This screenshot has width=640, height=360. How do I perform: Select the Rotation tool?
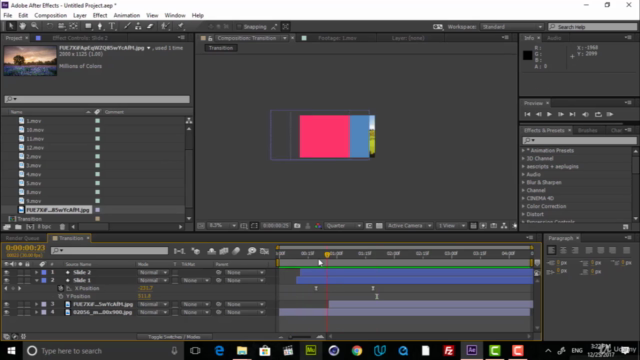pyautogui.click(x=49, y=27)
